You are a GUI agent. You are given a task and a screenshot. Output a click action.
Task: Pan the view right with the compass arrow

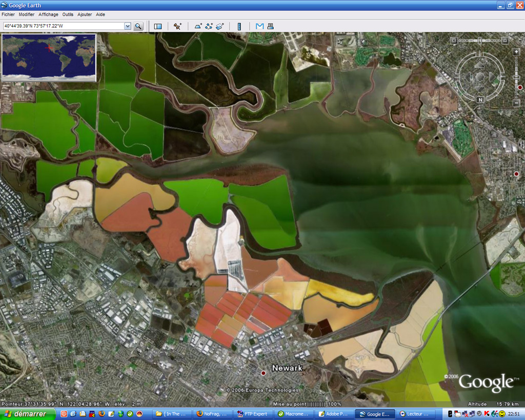click(493, 77)
